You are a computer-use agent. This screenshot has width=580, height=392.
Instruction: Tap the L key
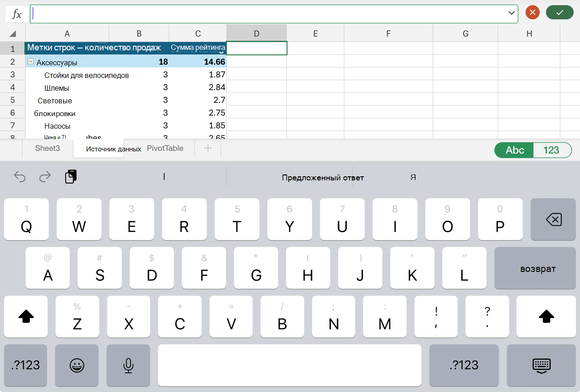coord(464,268)
